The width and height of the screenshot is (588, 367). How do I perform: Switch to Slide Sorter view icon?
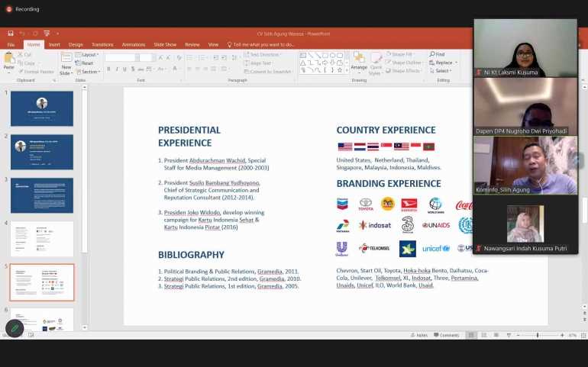click(x=483, y=335)
